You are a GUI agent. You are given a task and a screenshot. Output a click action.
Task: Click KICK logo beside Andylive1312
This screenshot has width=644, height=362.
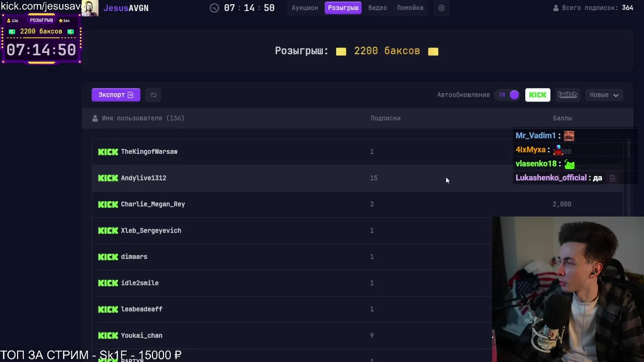(108, 178)
